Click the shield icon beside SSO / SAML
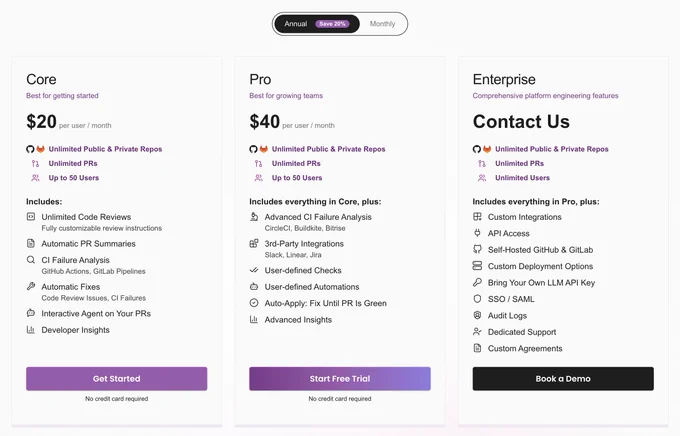The height and width of the screenshot is (436, 680). [x=477, y=299]
